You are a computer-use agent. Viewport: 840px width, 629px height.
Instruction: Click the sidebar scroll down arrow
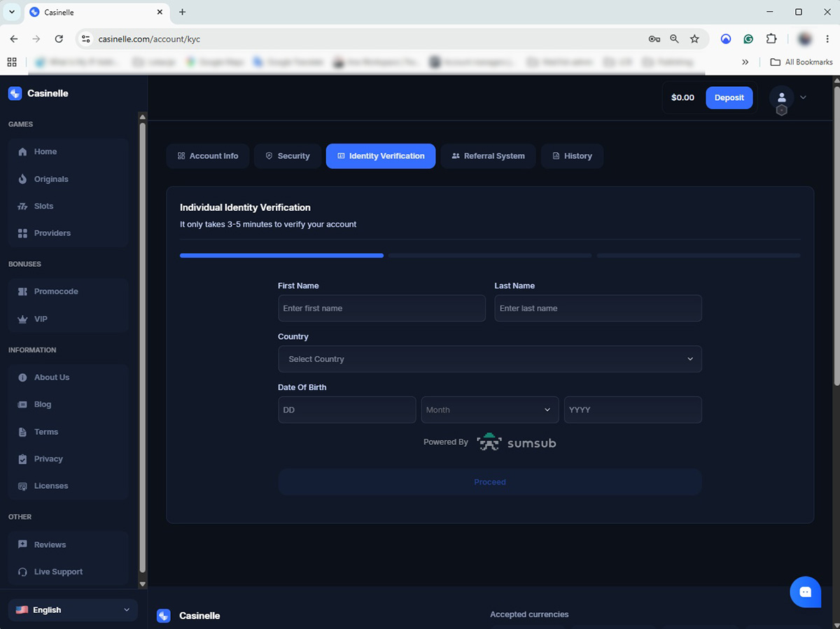(x=143, y=583)
